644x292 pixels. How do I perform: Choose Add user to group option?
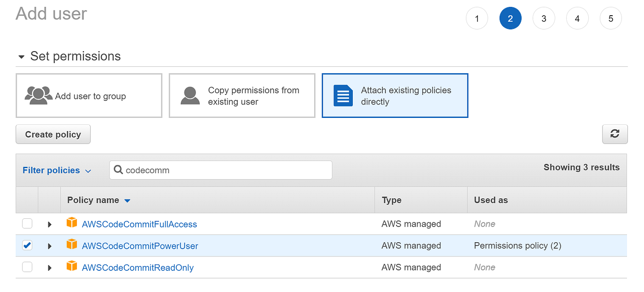(x=89, y=96)
